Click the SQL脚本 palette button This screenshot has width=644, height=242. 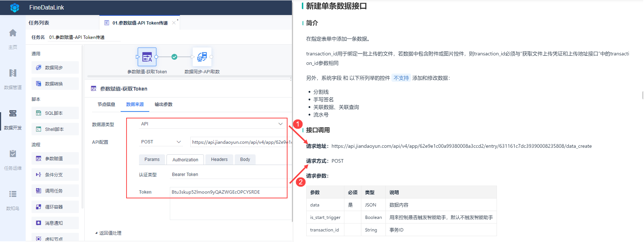[55, 113]
